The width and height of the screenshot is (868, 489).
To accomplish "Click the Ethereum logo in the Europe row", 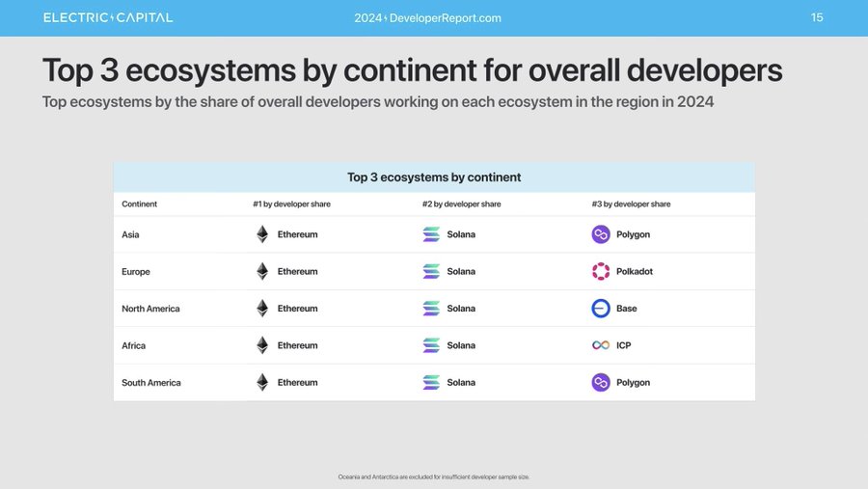I will click(x=262, y=271).
